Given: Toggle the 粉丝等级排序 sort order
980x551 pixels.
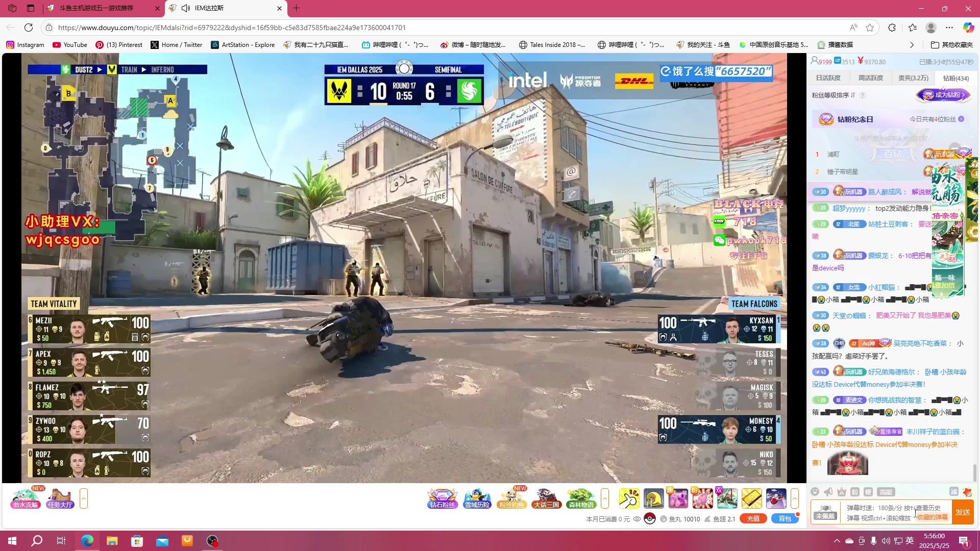Looking at the screenshot, I should coord(834,95).
